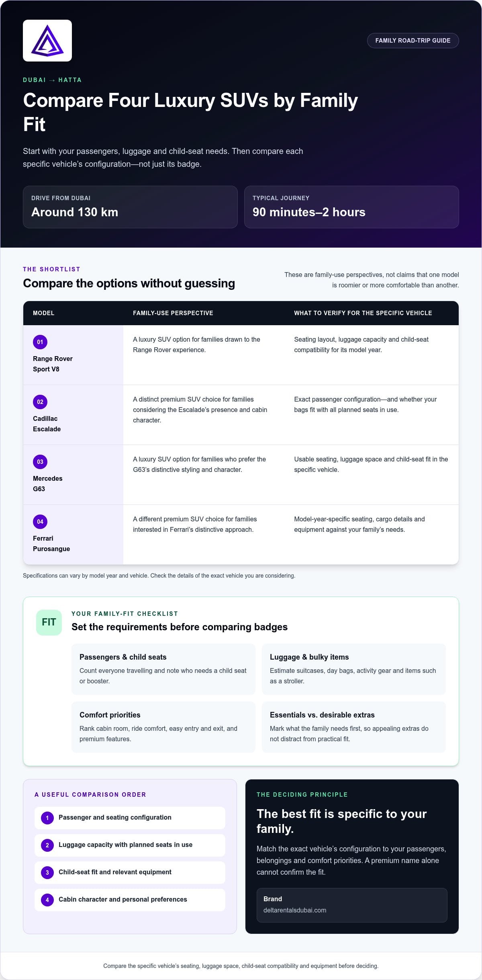482x980 pixels.
Task: Select the 04 badge for Ferrari Purosangue
Action: coord(40,522)
